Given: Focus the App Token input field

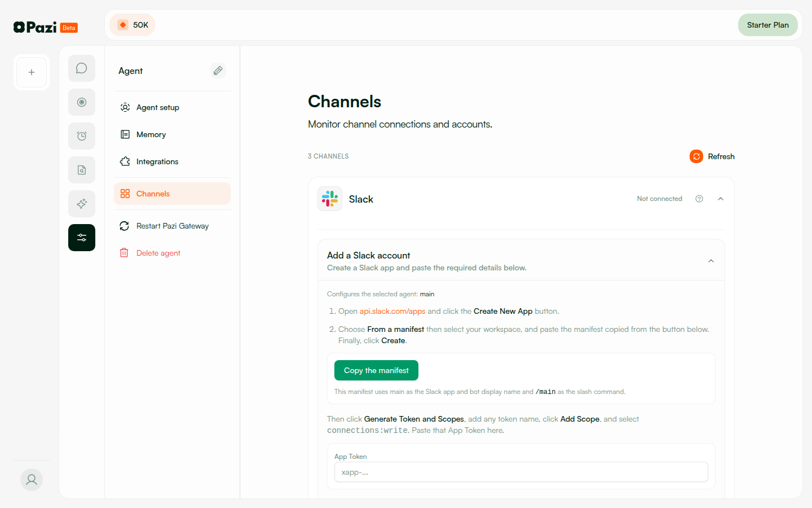Looking at the screenshot, I should pos(521,472).
